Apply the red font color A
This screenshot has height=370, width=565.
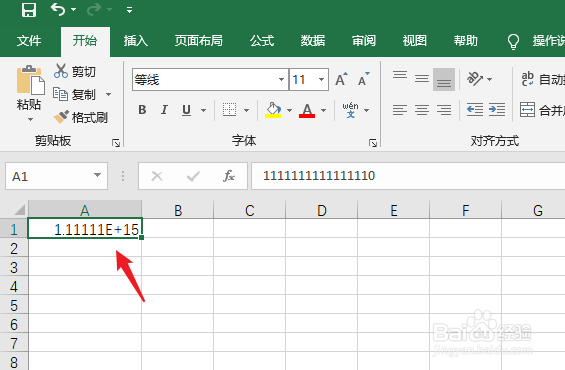click(x=307, y=110)
